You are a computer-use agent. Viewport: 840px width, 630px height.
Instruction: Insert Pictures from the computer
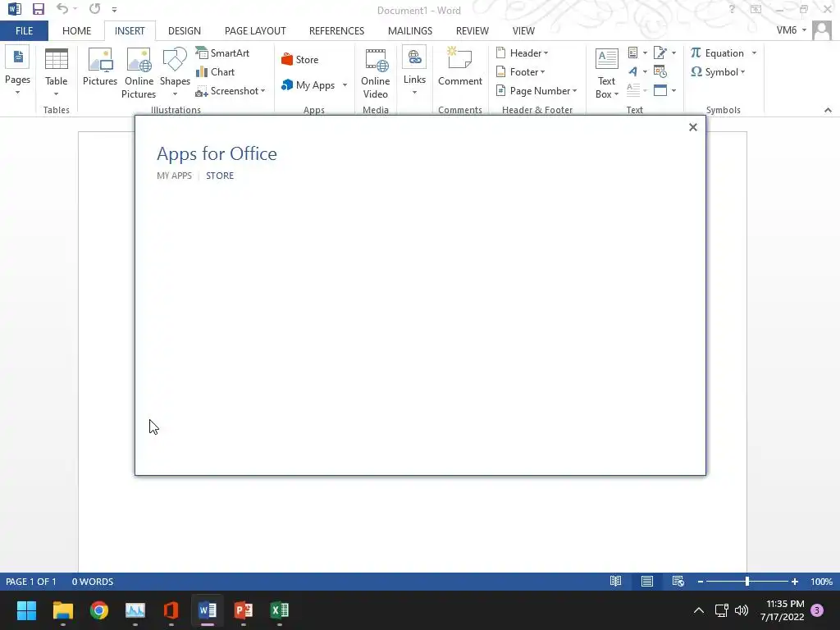[99, 67]
